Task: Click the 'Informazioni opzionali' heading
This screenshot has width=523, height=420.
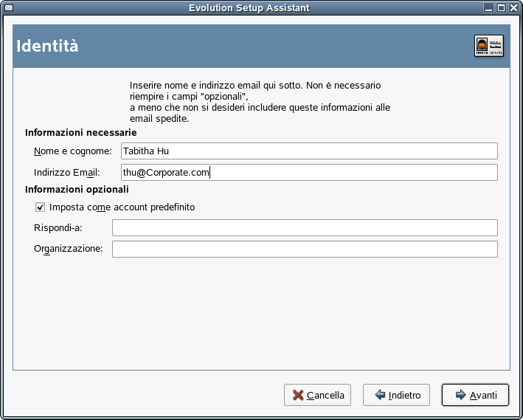Action: pyautogui.click(x=77, y=189)
